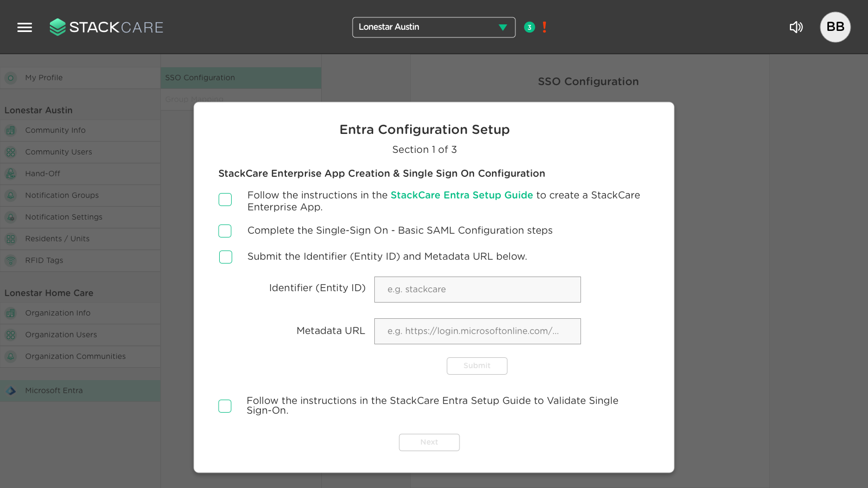The image size is (868, 488).
Task: Click the Entra Configuration Setup title
Action: [425, 130]
